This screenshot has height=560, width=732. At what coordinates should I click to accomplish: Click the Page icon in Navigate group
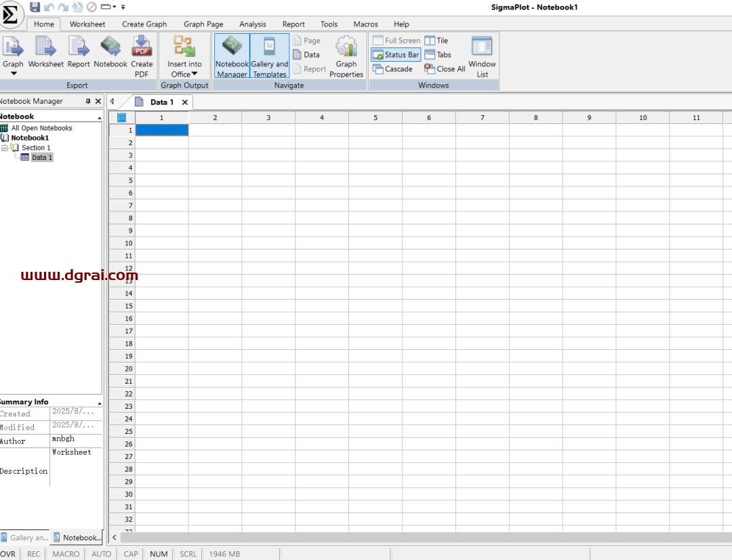(297, 41)
